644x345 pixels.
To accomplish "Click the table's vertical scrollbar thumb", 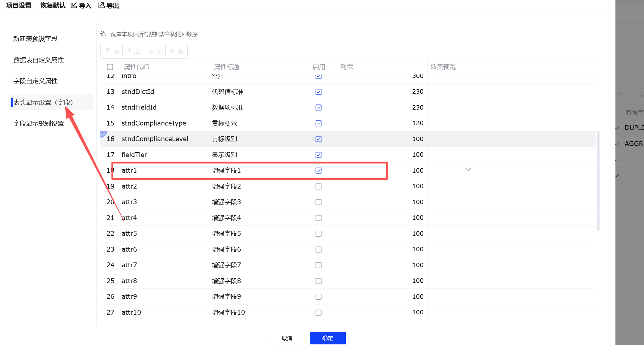I will pyautogui.click(x=598, y=180).
